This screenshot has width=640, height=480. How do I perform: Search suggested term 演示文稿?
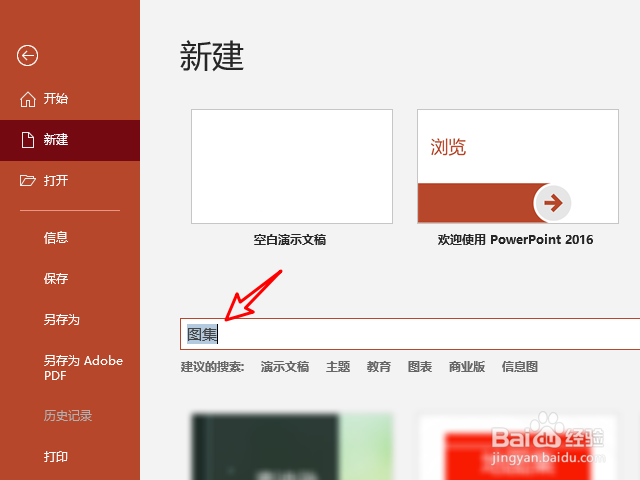285,367
